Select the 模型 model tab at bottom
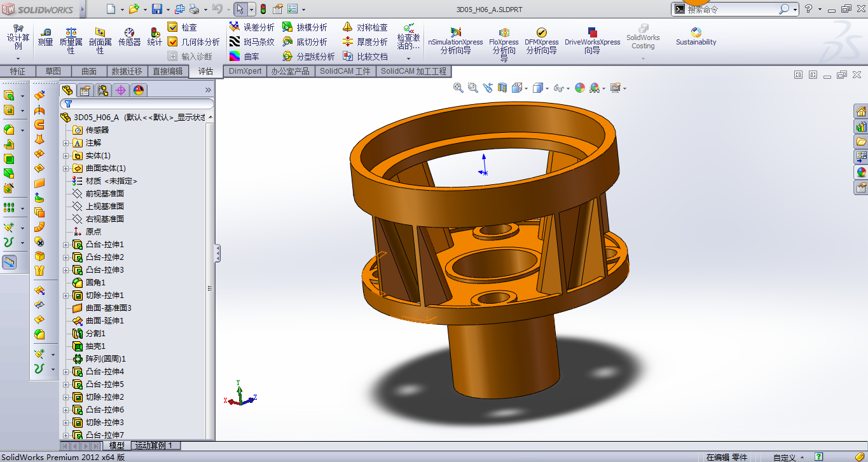This screenshot has width=868, height=462. tap(116, 445)
